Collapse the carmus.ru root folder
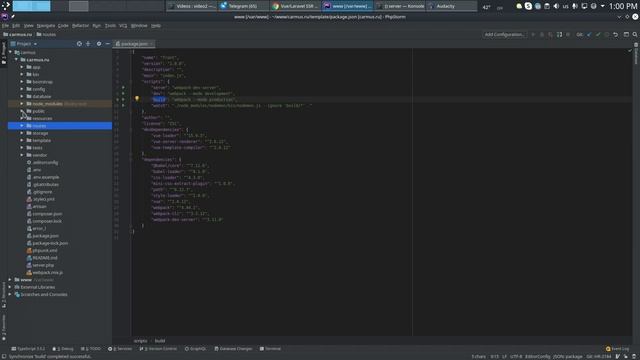Image resolution: width=640 pixels, height=360 pixels. pyautogui.click(x=16, y=60)
